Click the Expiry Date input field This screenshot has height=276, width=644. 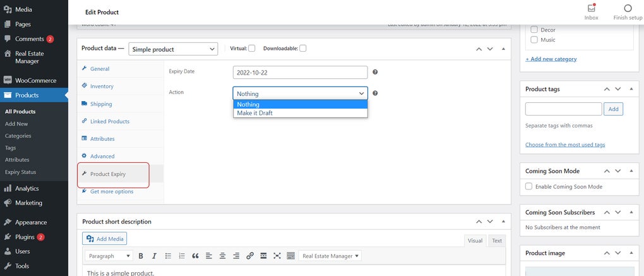coord(301,72)
